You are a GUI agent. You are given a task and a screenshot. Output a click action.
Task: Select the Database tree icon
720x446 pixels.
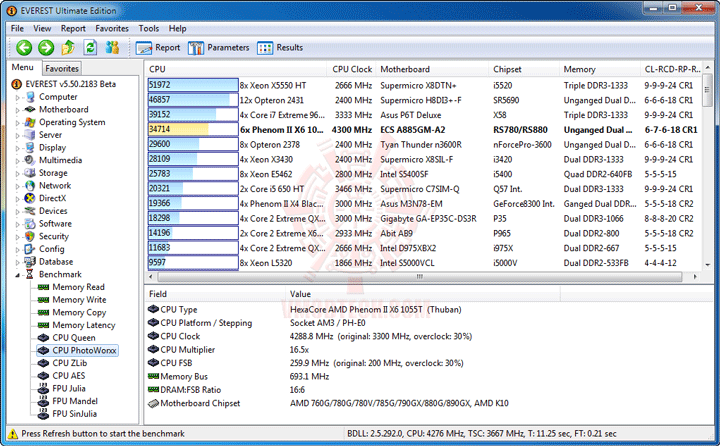tap(30, 261)
